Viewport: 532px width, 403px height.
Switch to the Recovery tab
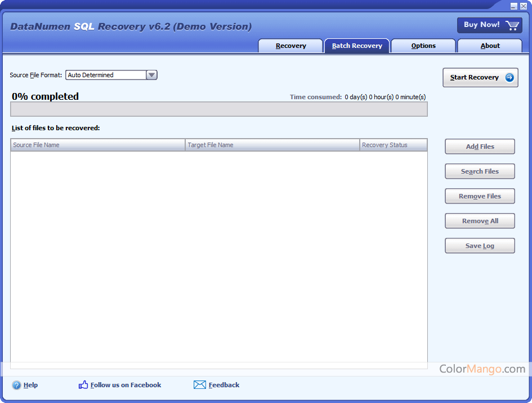point(290,46)
